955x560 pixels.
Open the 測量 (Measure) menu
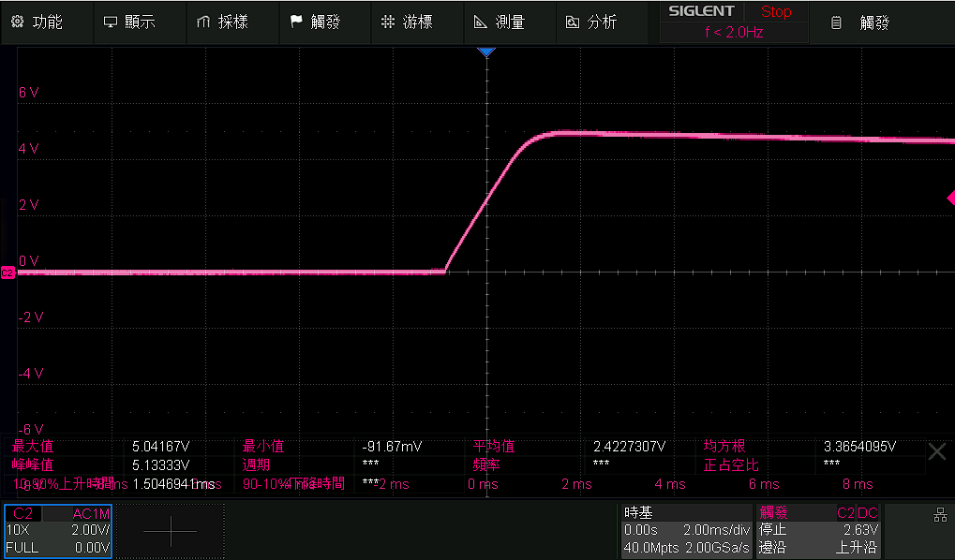(x=510, y=22)
